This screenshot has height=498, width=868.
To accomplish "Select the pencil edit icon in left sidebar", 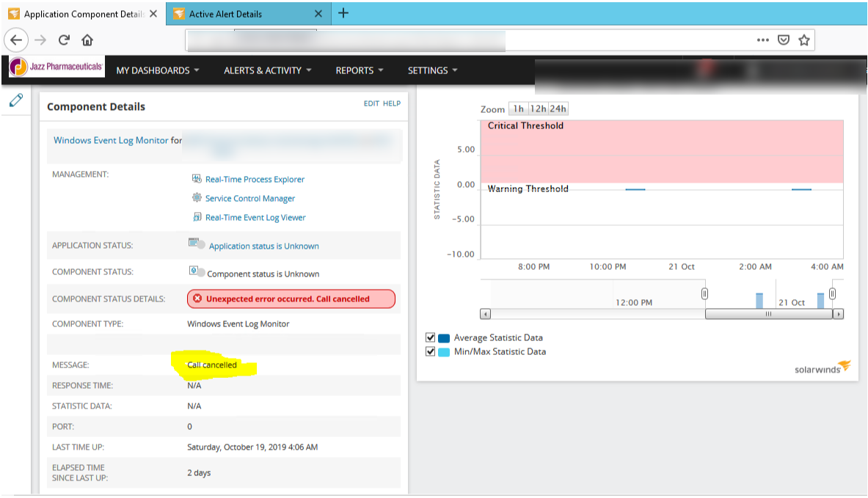I will [16, 100].
